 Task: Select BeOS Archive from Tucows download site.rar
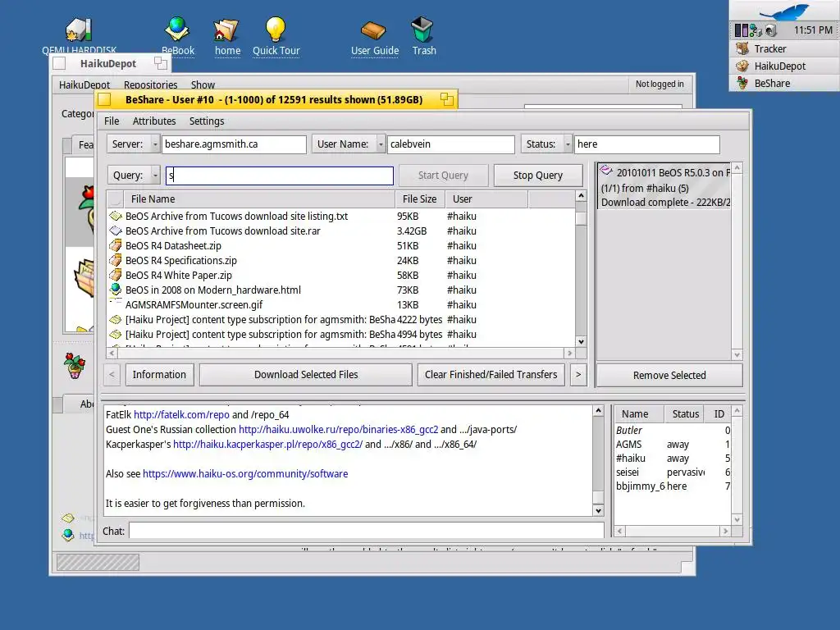[340, 231]
